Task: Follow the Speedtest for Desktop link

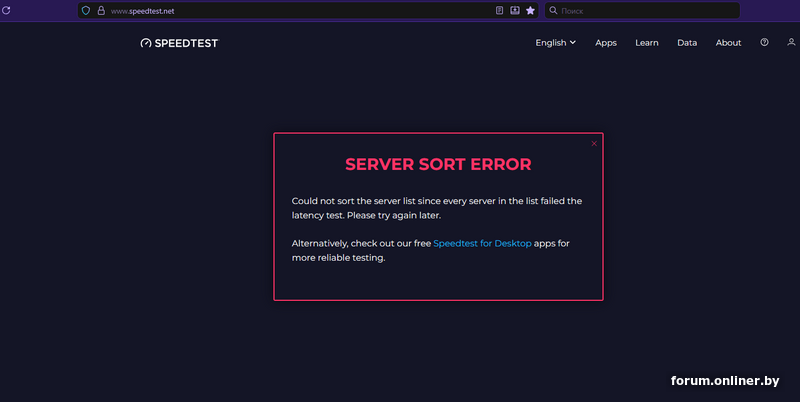Action: pyautogui.click(x=482, y=243)
